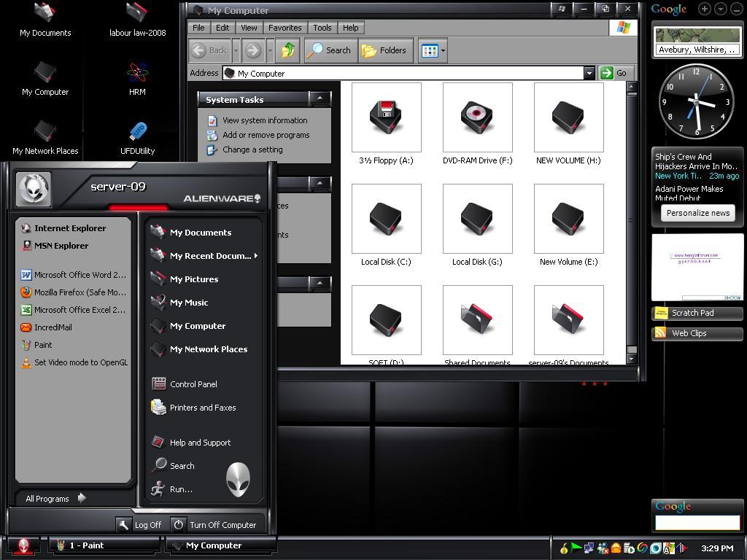Select Local Disk (G:) drive icon

(477, 219)
